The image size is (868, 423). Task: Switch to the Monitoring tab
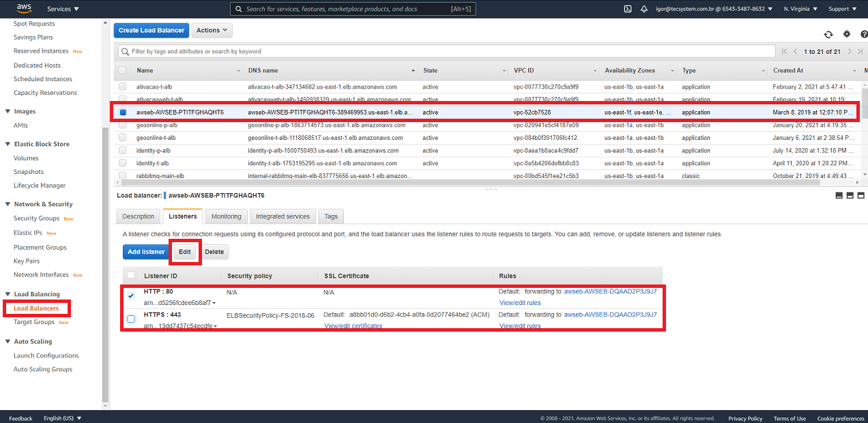(x=226, y=216)
